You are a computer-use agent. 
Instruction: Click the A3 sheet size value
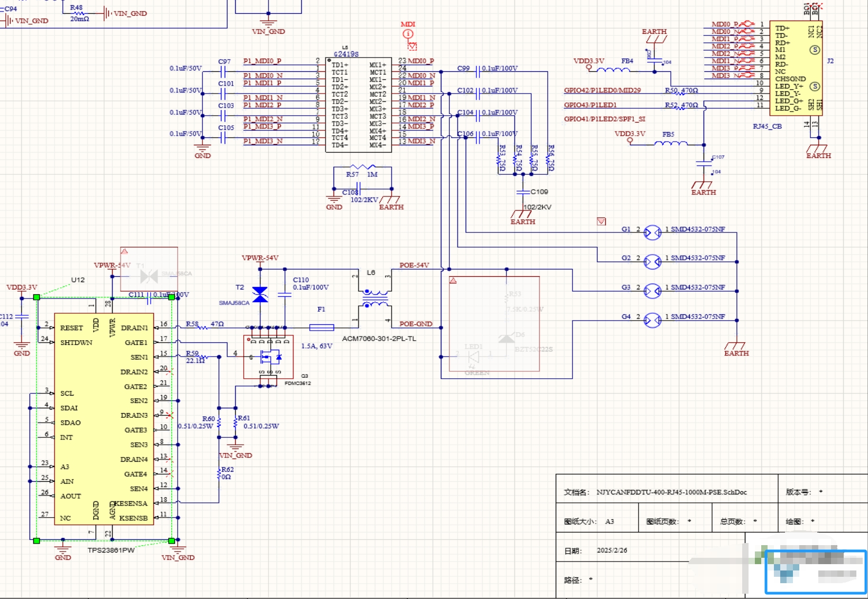point(610,521)
